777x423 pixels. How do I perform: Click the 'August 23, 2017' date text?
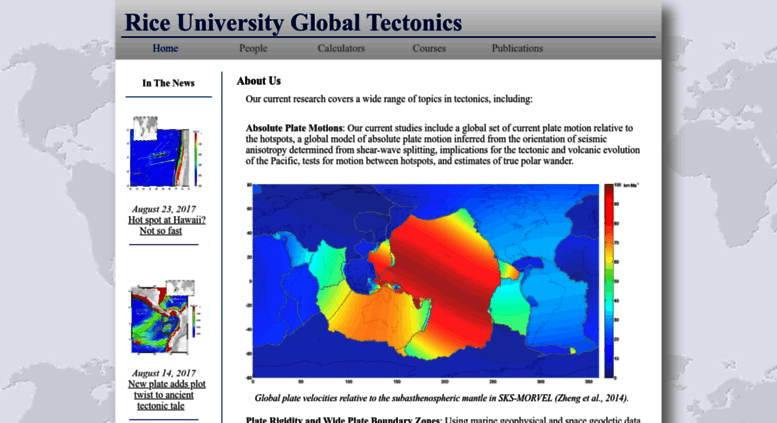164,209
